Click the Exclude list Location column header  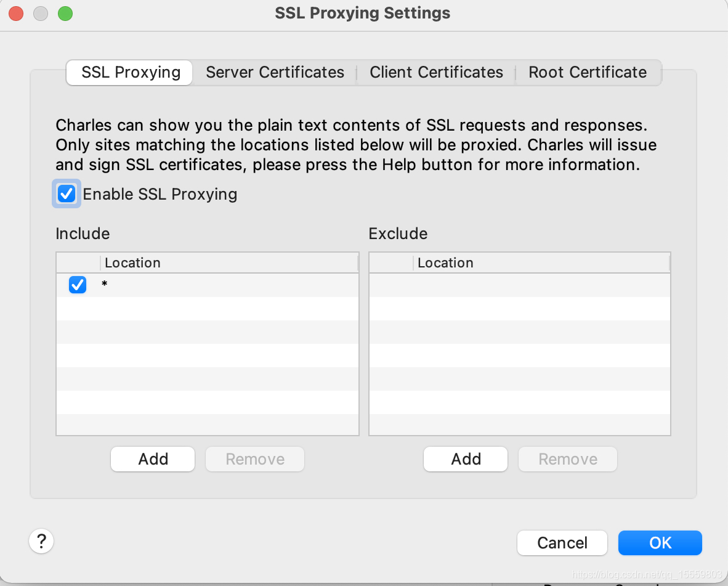click(541, 262)
